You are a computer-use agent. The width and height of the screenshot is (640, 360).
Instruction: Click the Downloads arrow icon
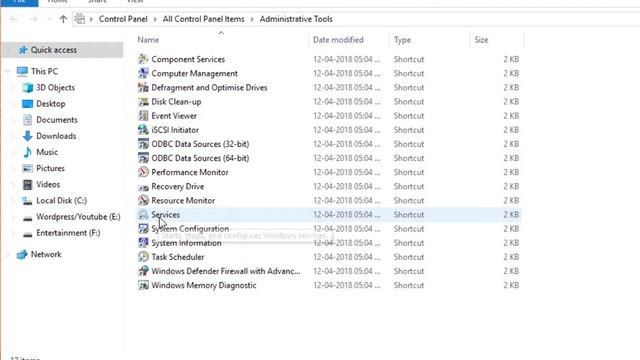27,136
